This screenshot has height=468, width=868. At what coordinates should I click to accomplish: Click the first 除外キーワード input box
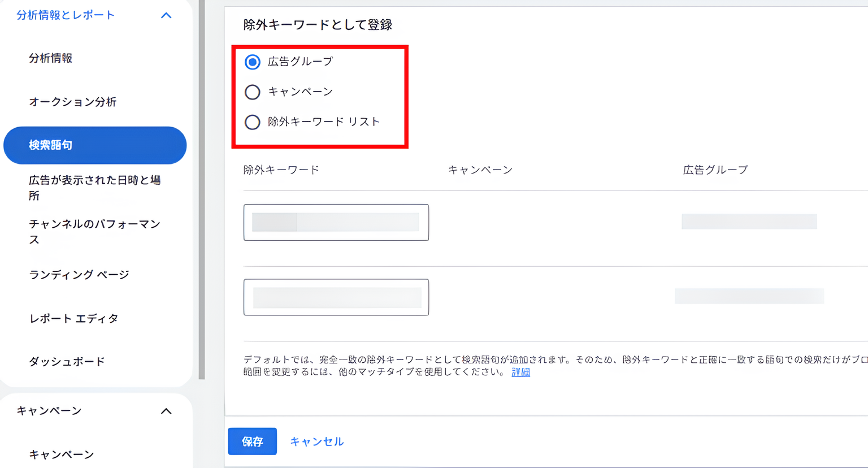(336, 222)
